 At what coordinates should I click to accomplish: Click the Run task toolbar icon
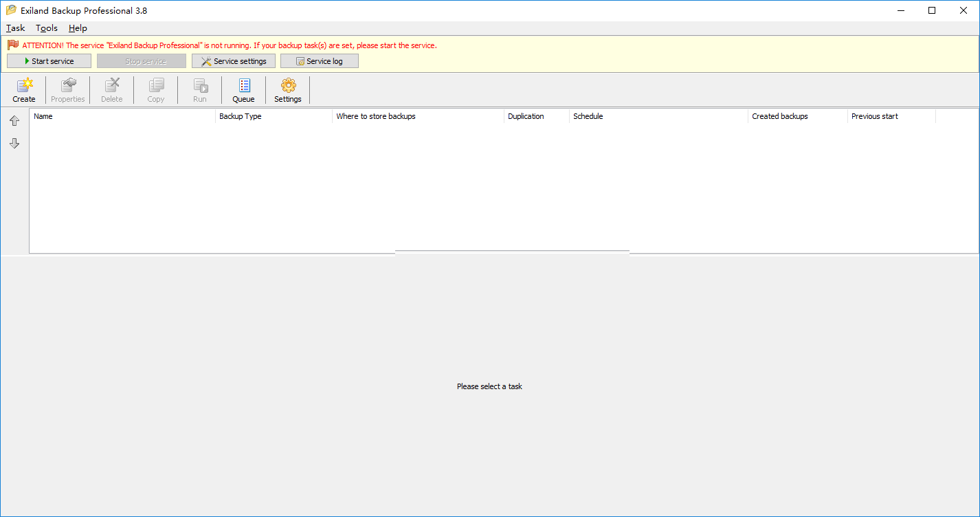(x=200, y=90)
